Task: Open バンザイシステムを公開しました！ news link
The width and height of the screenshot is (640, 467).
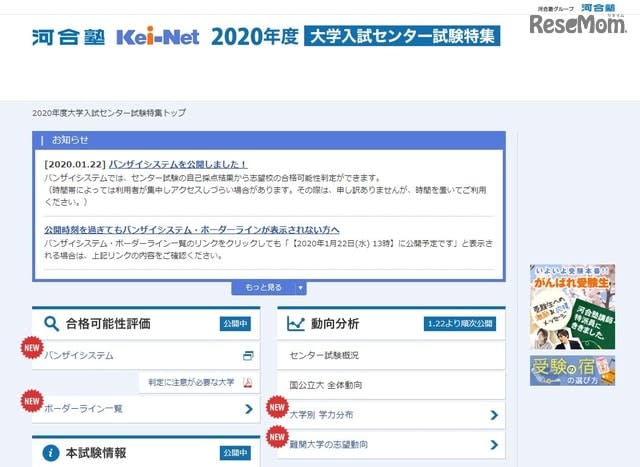Action: (178, 164)
